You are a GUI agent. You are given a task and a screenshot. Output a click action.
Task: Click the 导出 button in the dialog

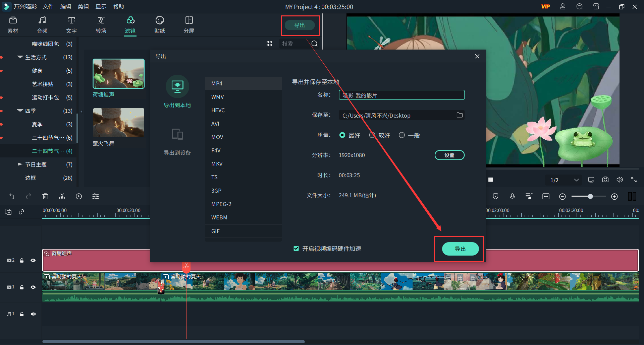click(x=460, y=249)
